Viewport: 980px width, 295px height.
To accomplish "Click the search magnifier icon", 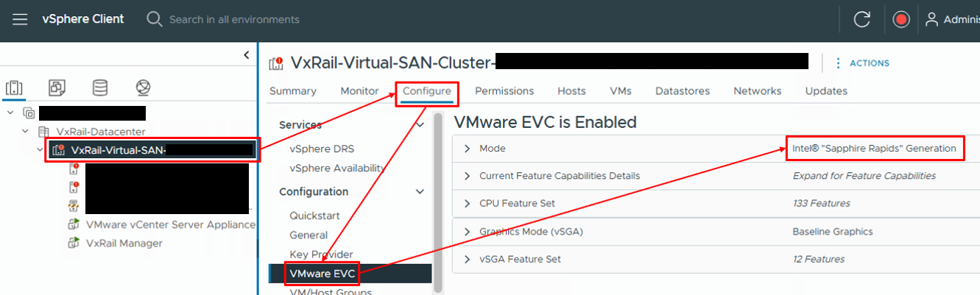I will pyautogui.click(x=154, y=19).
